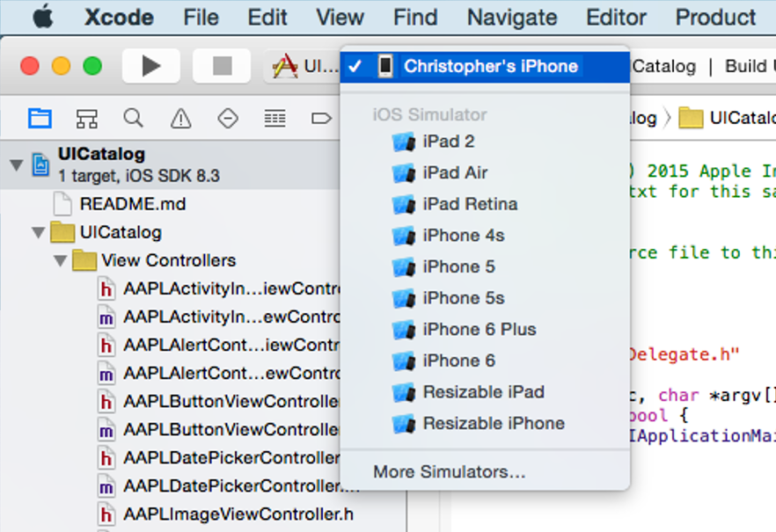This screenshot has height=532, width=776.
Task: Choose iPhone 5s simulator
Action: [485, 298]
